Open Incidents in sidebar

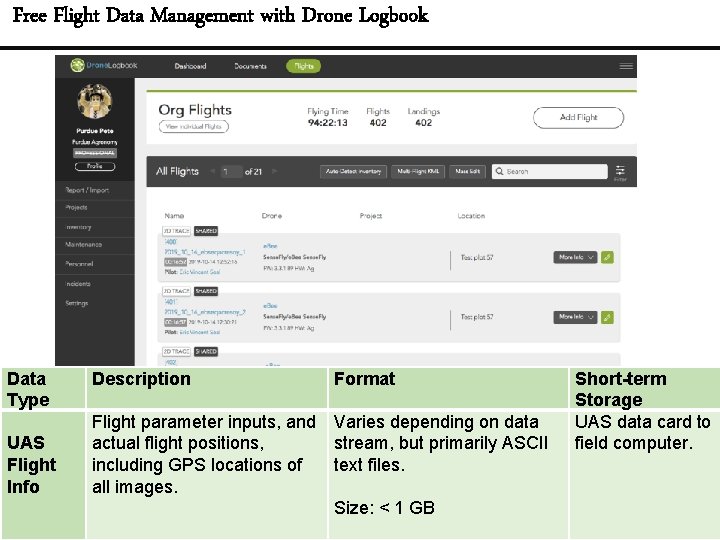[78, 284]
